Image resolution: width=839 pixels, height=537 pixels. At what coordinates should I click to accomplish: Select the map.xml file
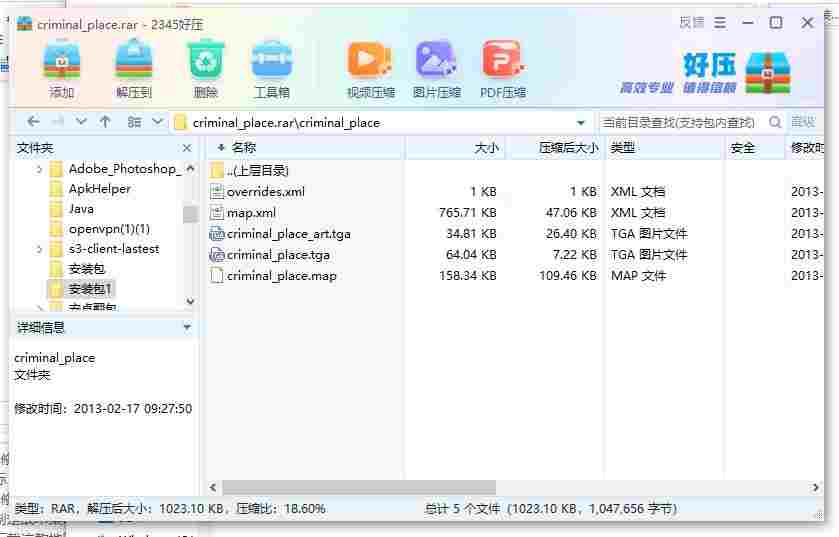251,213
